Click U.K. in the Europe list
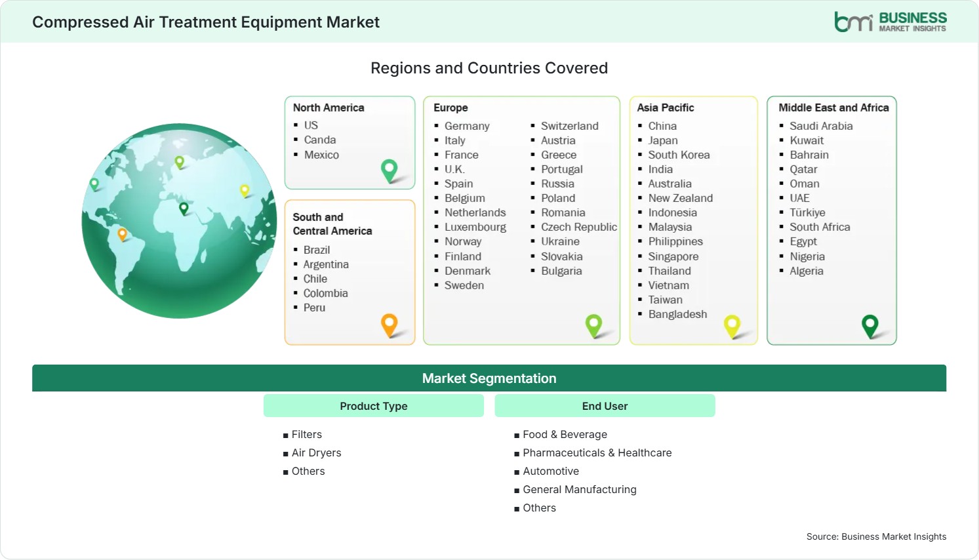 coord(454,169)
